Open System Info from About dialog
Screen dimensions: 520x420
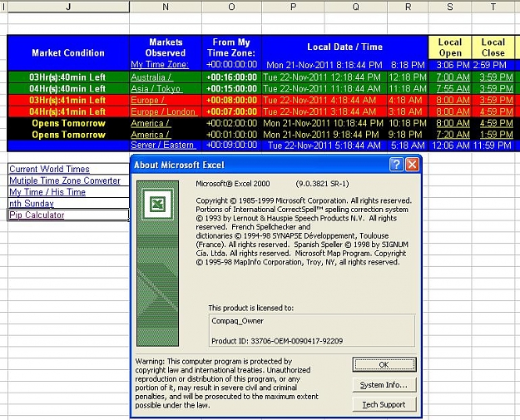(x=384, y=385)
